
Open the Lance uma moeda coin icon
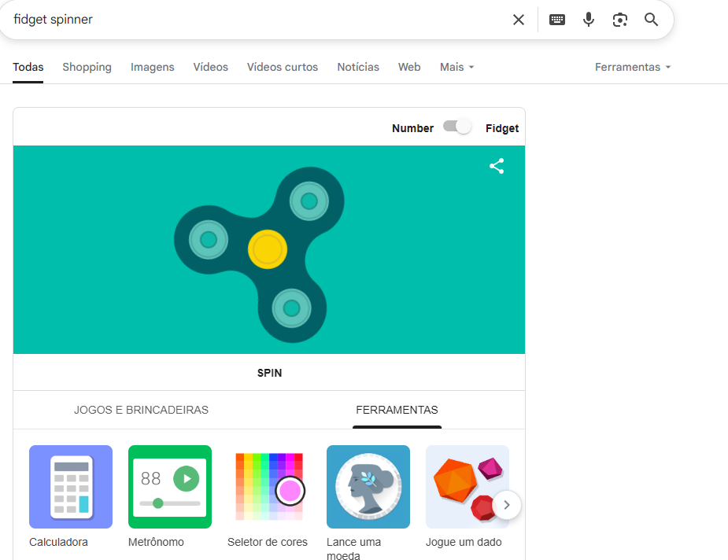point(368,487)
